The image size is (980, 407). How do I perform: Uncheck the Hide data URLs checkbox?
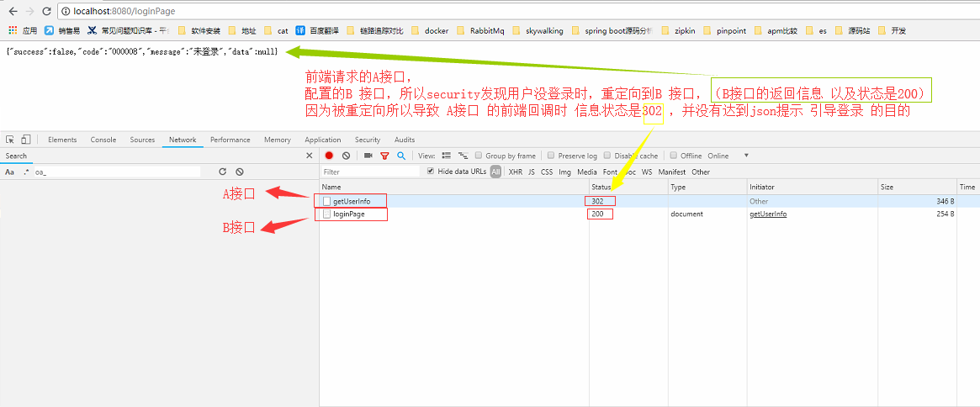tap(431, 172)
